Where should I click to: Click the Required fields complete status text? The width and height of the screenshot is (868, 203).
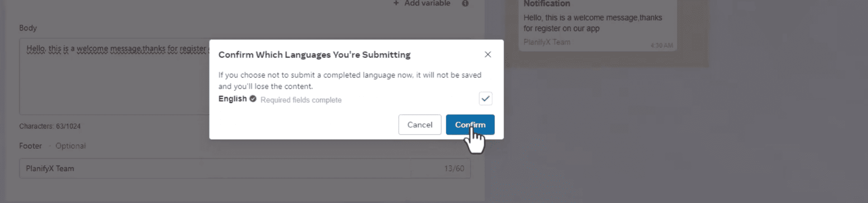[301, 100]
